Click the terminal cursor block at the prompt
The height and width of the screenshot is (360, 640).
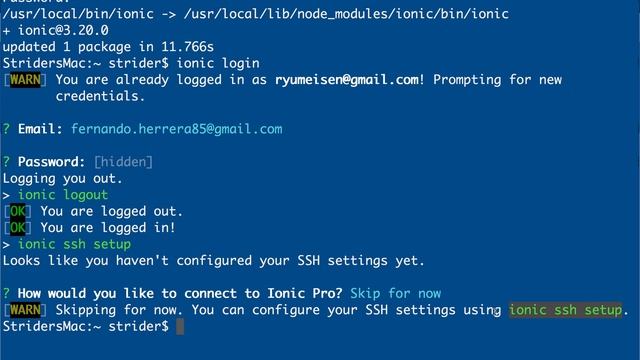[x=180, y=327]
